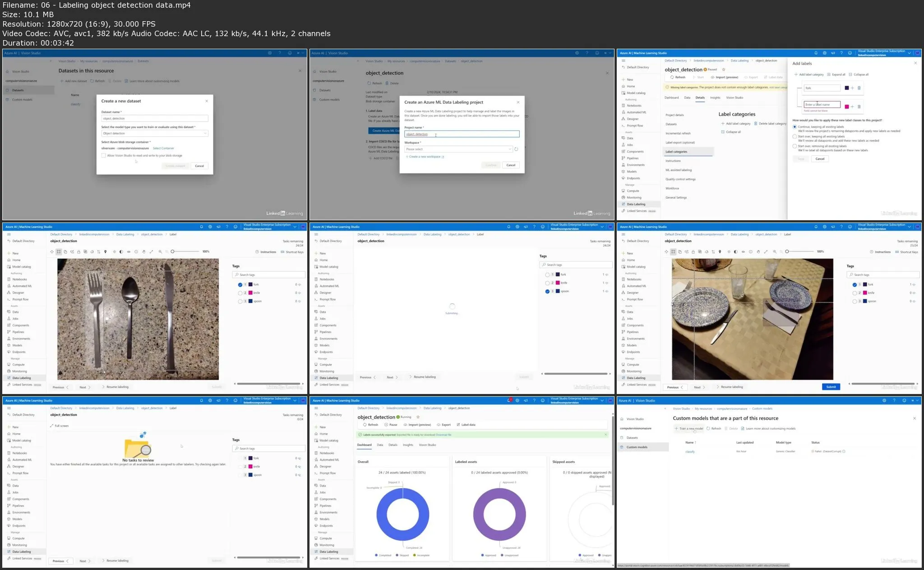Click Enter a label name input field

click(822, 105)
